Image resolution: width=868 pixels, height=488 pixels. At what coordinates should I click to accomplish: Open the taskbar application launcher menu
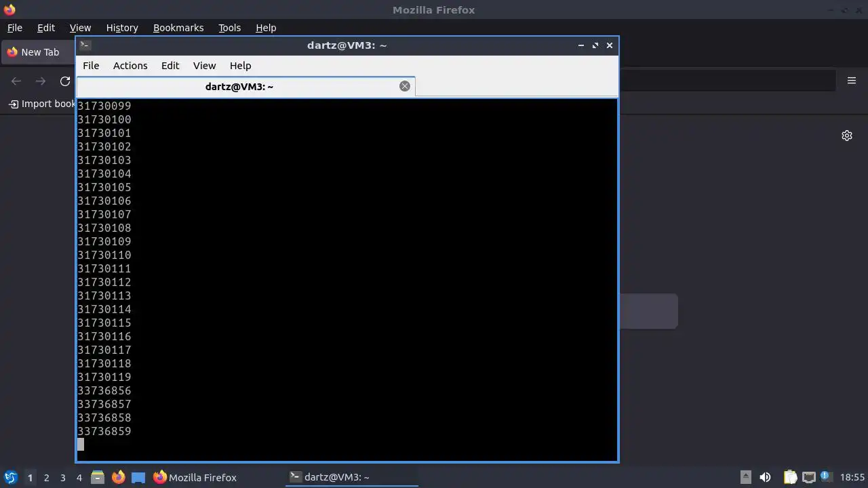coord(10,477)
